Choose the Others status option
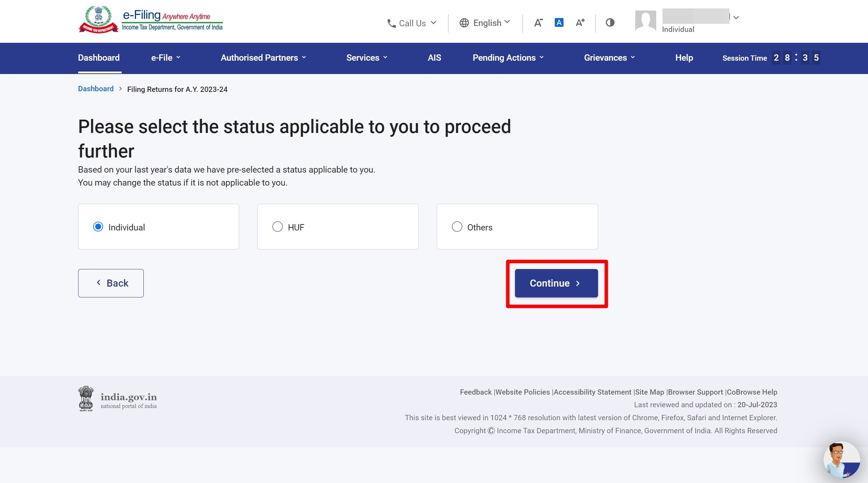Viewport: 868px width, 483px height. coord(457,227)
